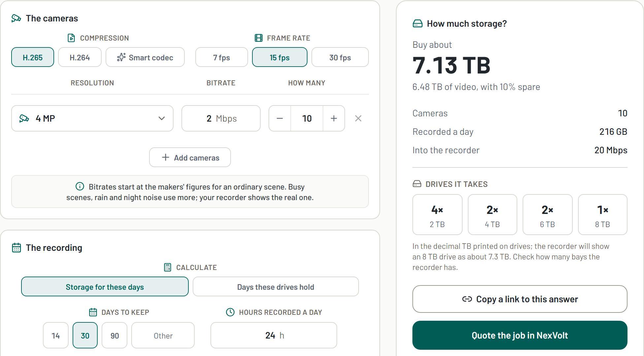Edit the camera count field showing 10
644x356 pixels.
tap(307, 118)
